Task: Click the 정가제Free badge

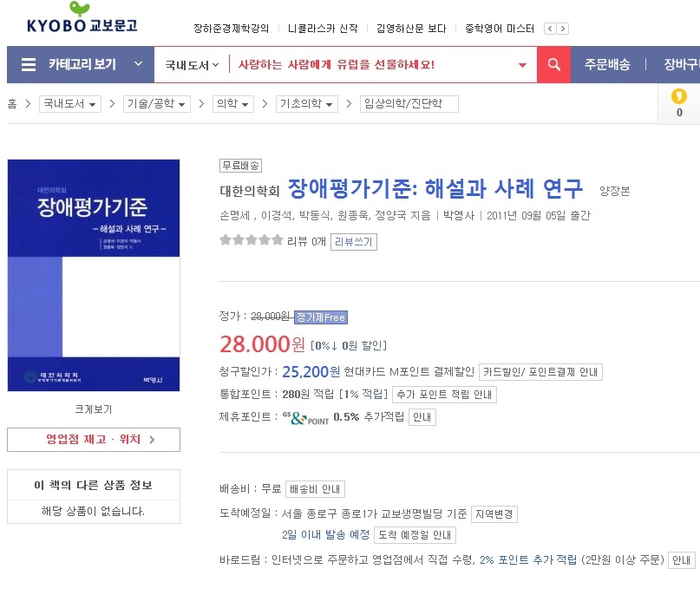Action: coord(321,317)
